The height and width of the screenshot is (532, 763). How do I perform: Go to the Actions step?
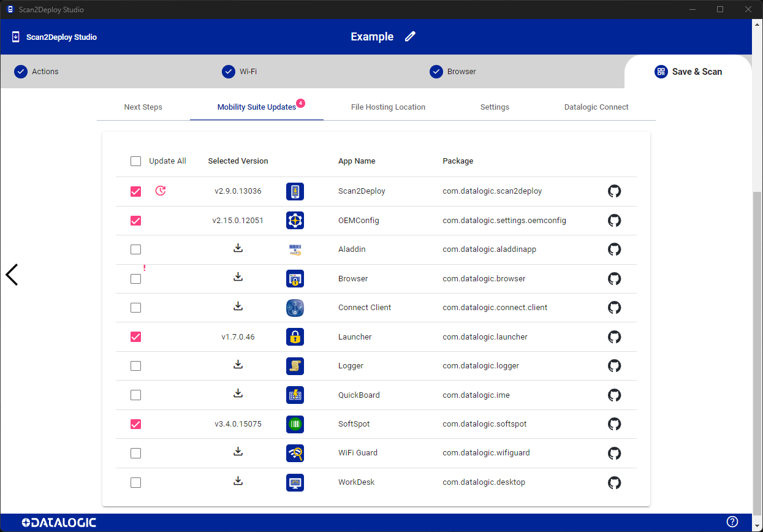(x=37, y=72)
